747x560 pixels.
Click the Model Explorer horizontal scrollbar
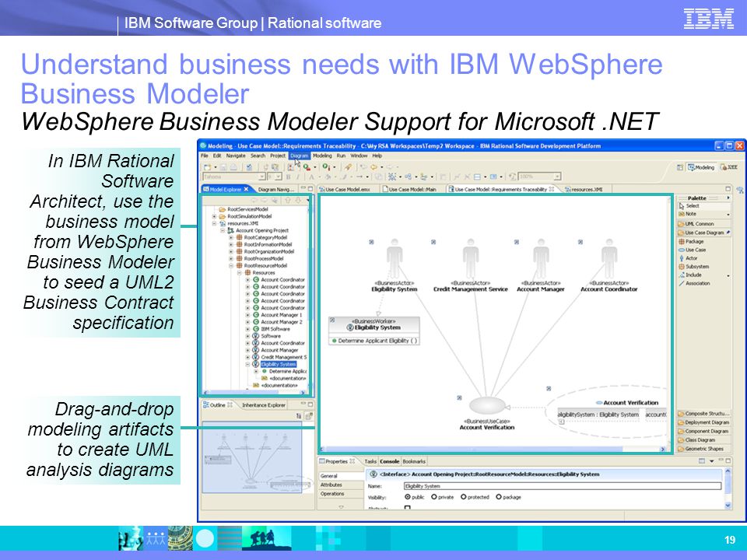point(254,392)
